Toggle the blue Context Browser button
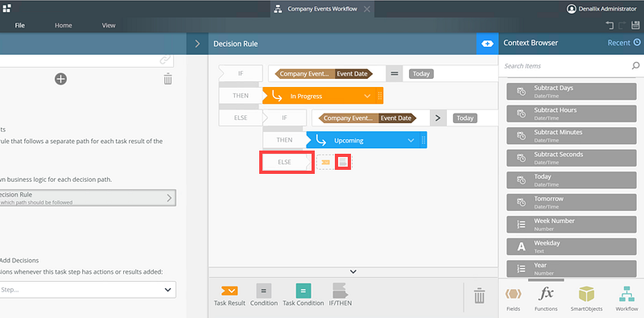644x318 pixels. [x=487, y=43]
